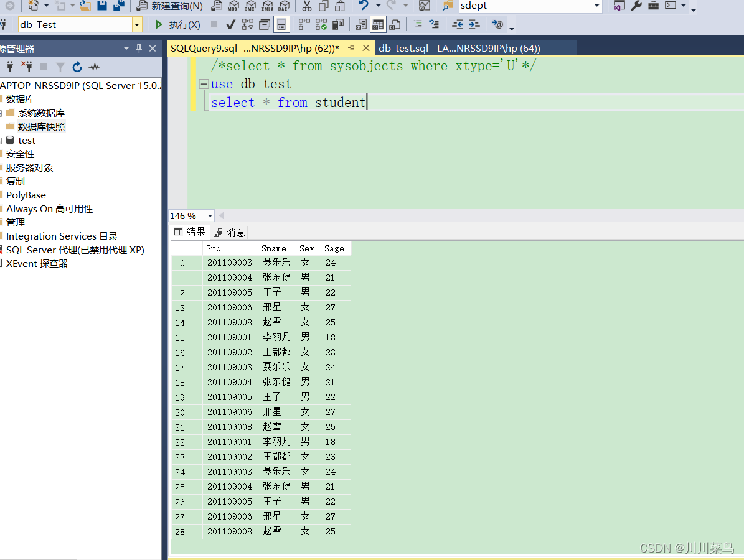The height and width of the screenshot is (560, 744).
Task: Switch to the 消息 messages tab
Action: (229, 232)
